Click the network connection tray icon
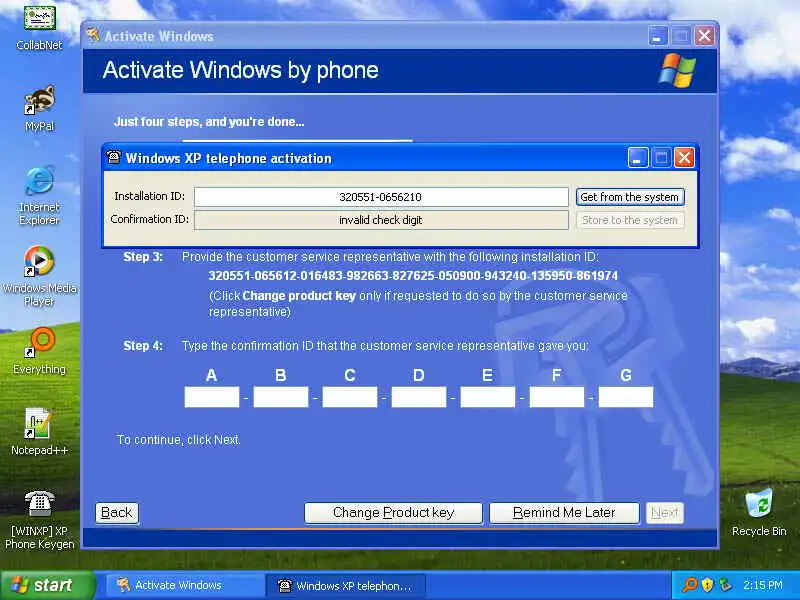Screen dimensions: 800x600 724,585
